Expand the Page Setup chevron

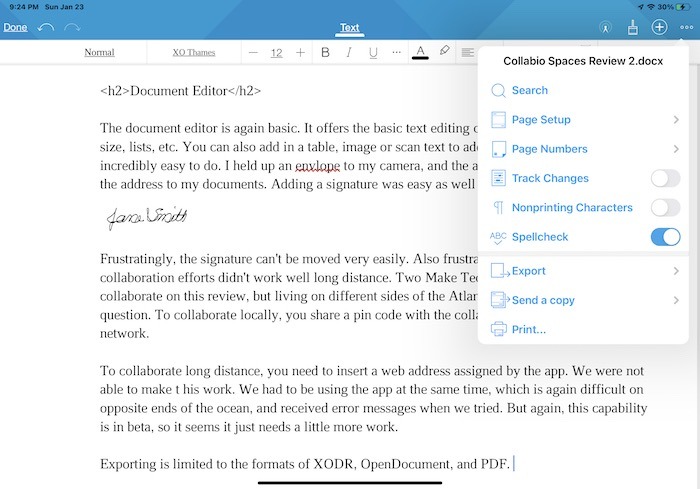tap(676, 120)
